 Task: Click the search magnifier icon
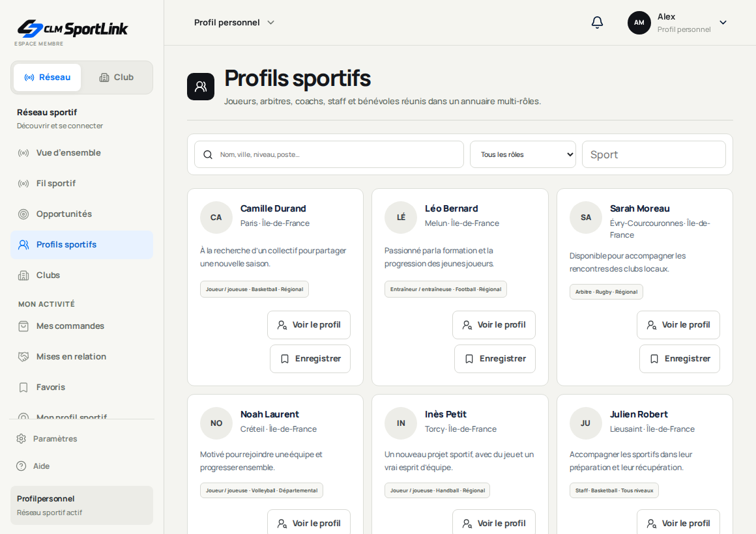click(208, 155)
